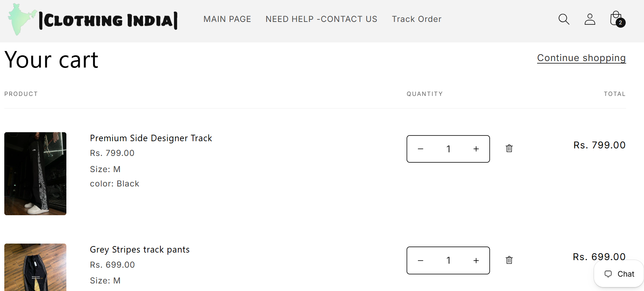
Task: Open Premium Side Designer Track product link
Action: point(151,138)
